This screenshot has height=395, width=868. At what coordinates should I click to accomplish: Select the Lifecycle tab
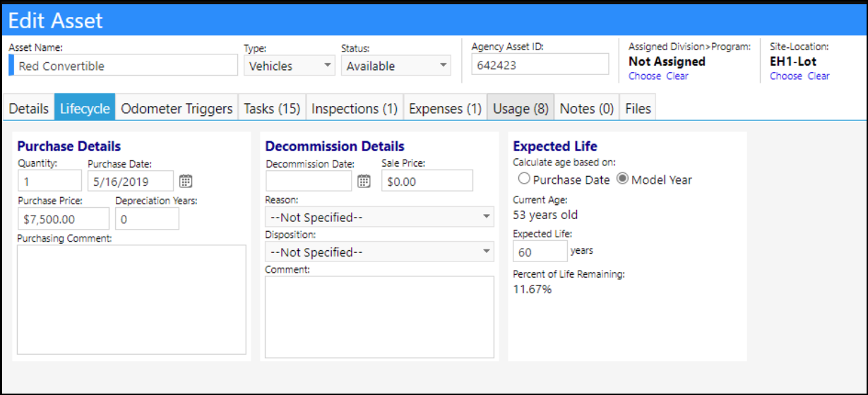pos(85,109)
